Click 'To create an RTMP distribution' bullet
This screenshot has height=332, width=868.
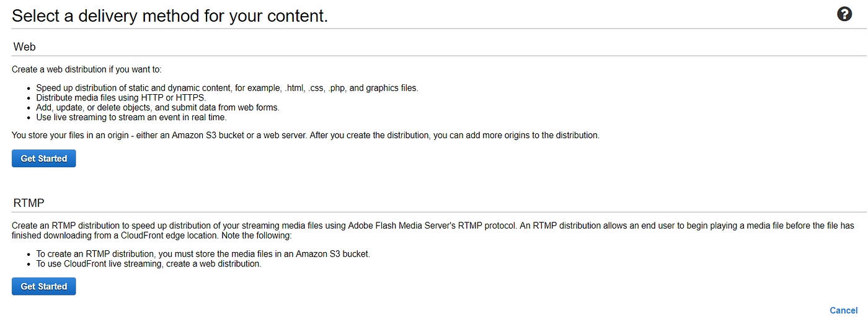(203, 254)
